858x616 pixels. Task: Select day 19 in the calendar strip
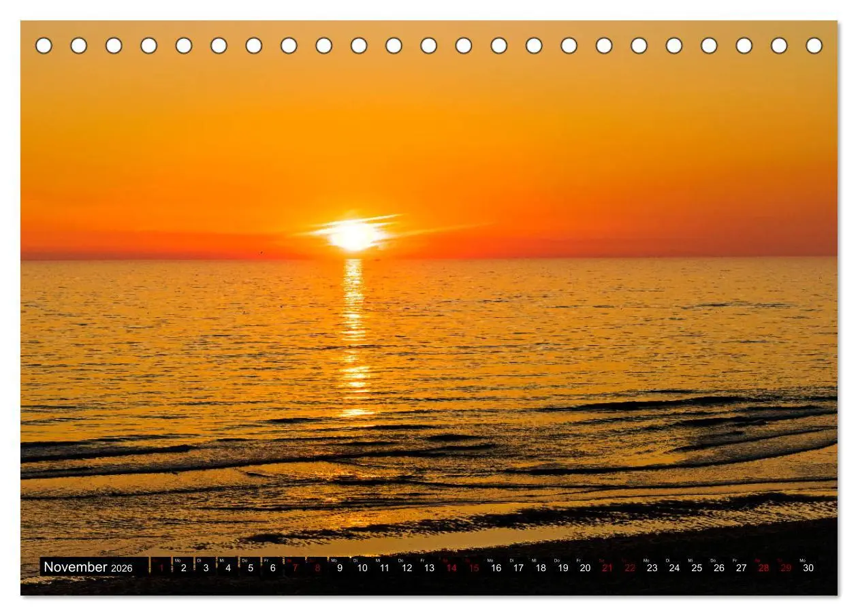coord(563,568)
